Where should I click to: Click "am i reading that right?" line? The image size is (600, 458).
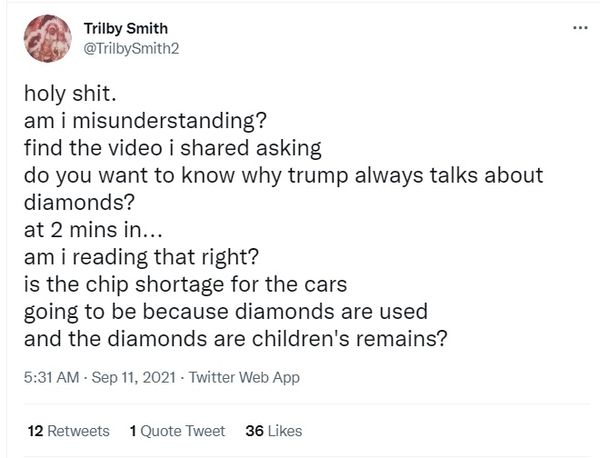click(x=141, y=257)
